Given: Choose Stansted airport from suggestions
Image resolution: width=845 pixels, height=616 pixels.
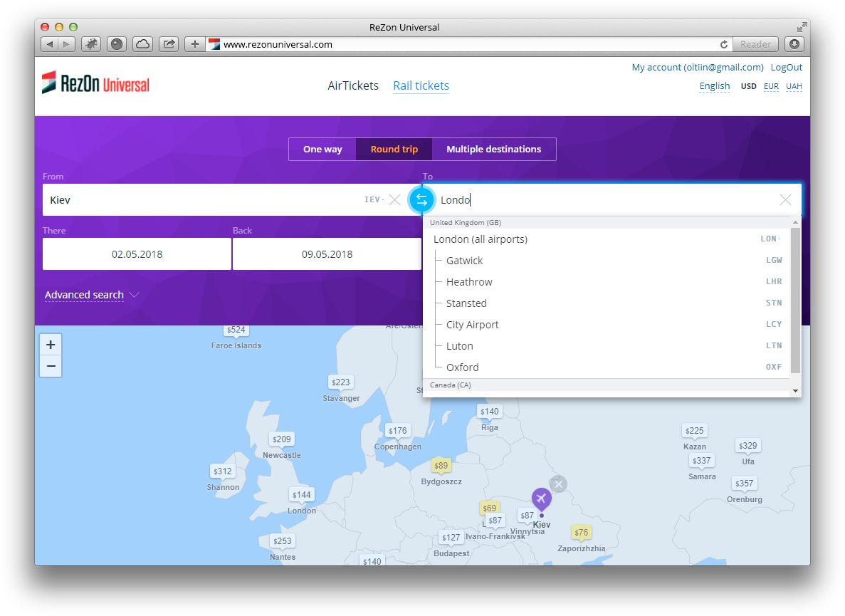Looking at the screenshot, I should click(x=607, y=303).
